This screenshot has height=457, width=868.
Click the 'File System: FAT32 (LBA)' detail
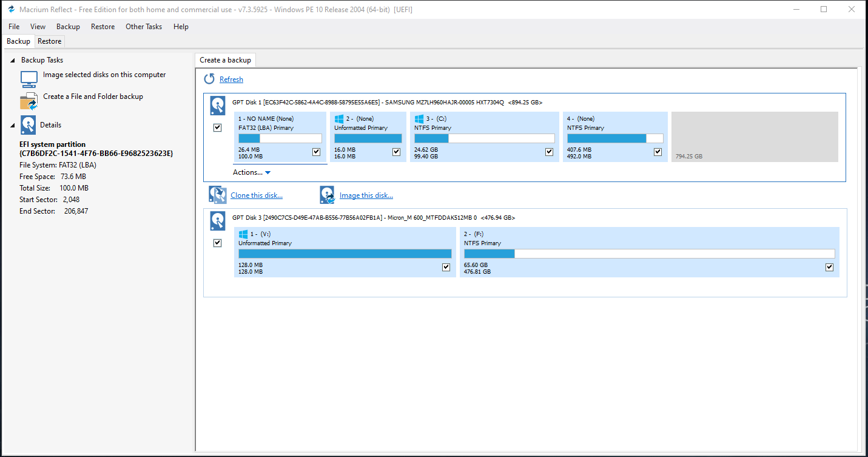tap(58, 164)
